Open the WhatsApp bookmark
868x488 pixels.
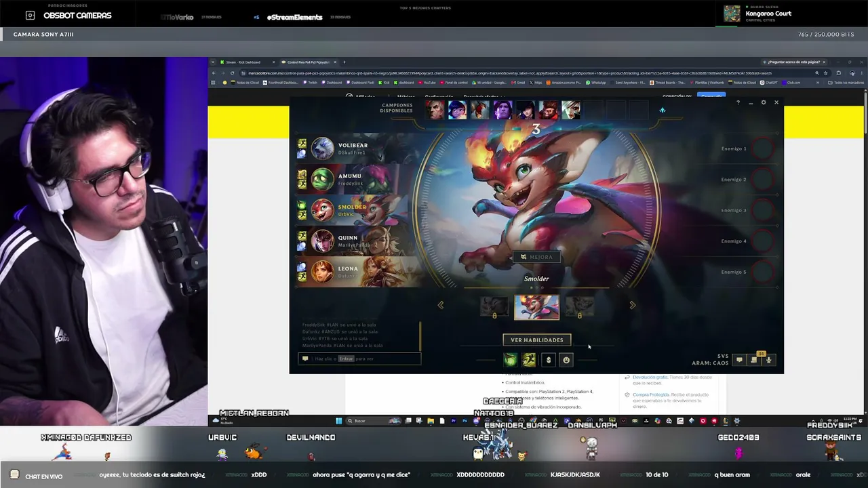coord(597,83)
